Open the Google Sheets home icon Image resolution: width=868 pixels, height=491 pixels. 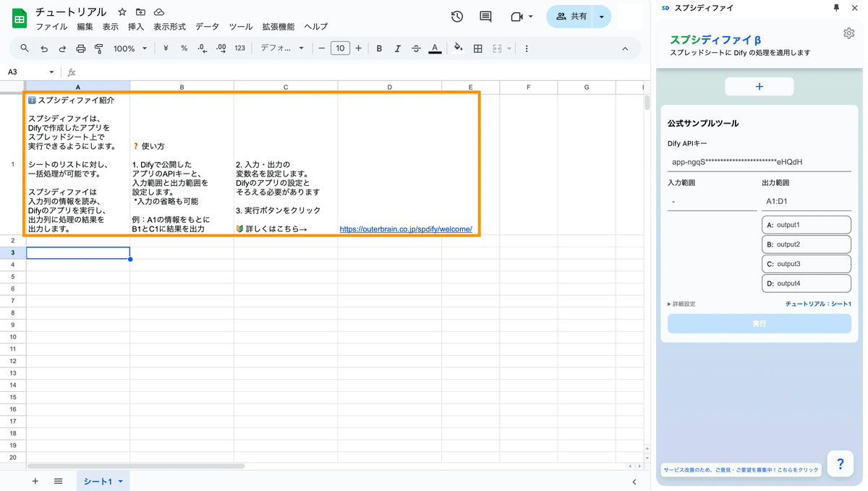tap(20, 19)
